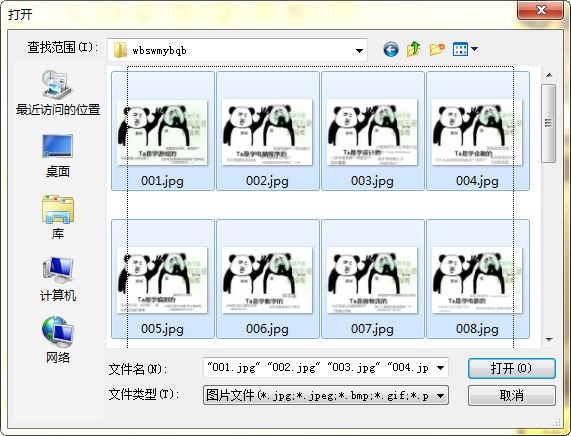Click the scroll down arrow
This screenshot has height=436, width=571.
[549, 339]
